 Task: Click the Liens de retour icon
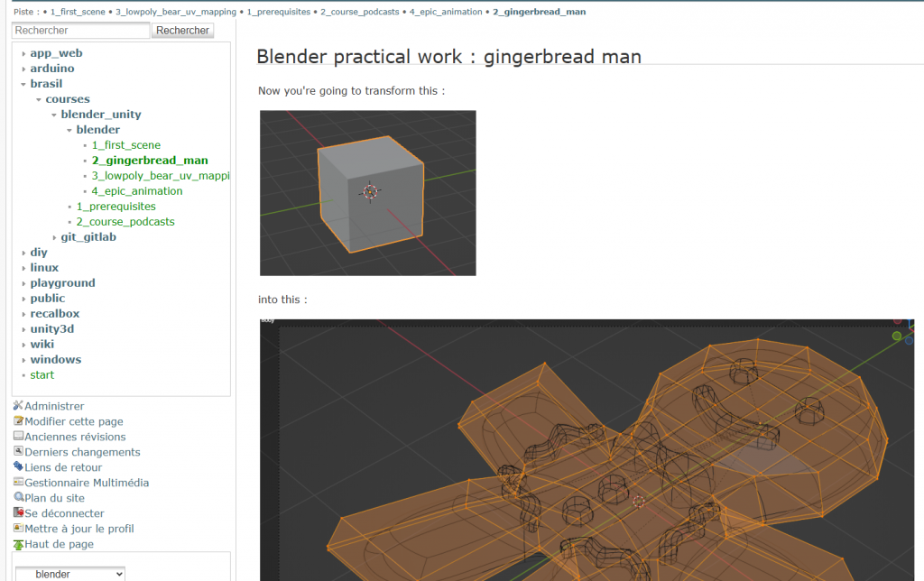pyautogui.click(x=18, y=466)
